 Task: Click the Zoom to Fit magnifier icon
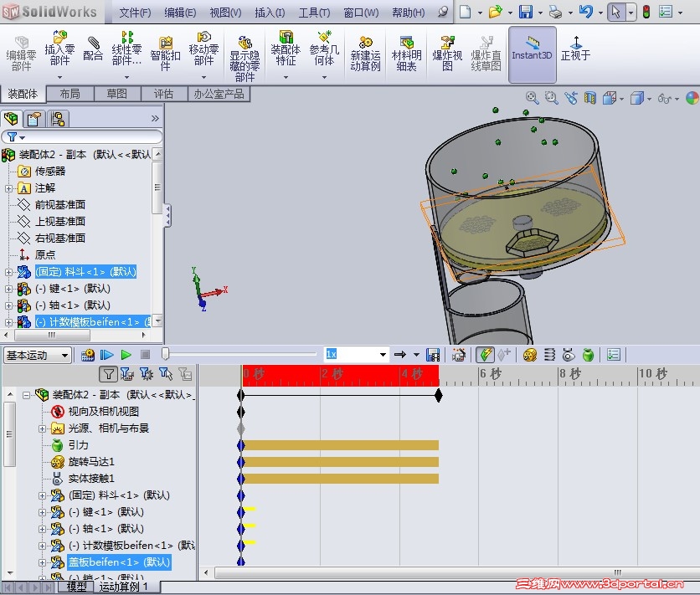(532, 98)
